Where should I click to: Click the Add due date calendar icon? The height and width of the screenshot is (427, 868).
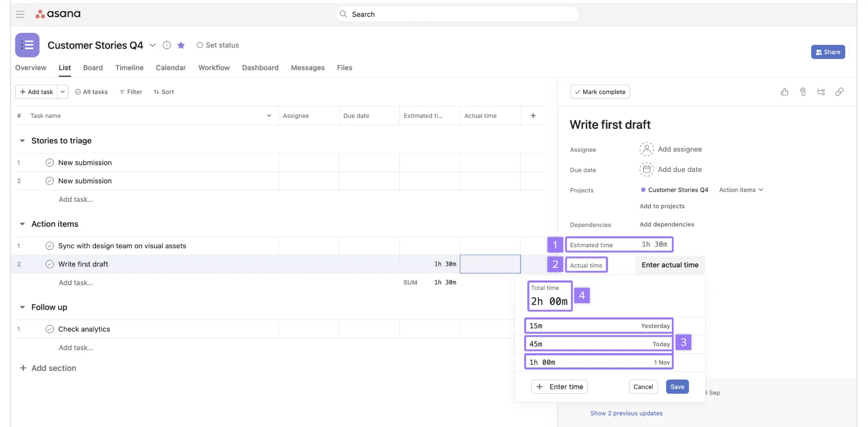pos(647,169)
